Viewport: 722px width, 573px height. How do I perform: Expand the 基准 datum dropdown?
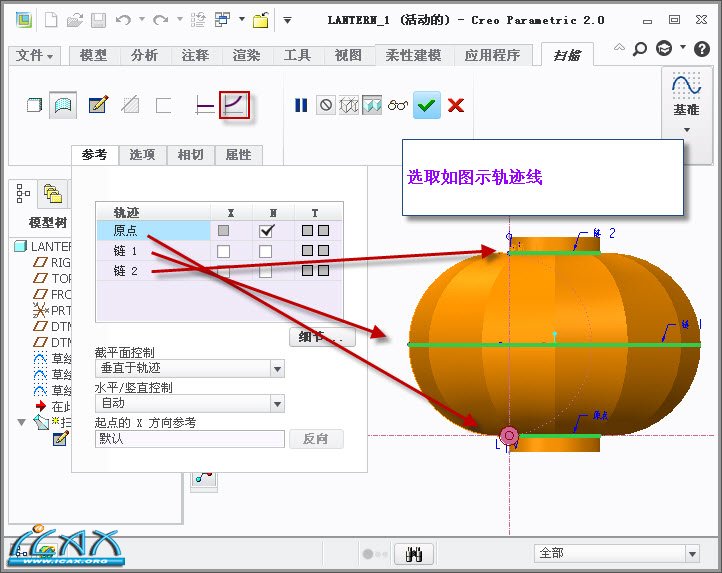[687, 130]
